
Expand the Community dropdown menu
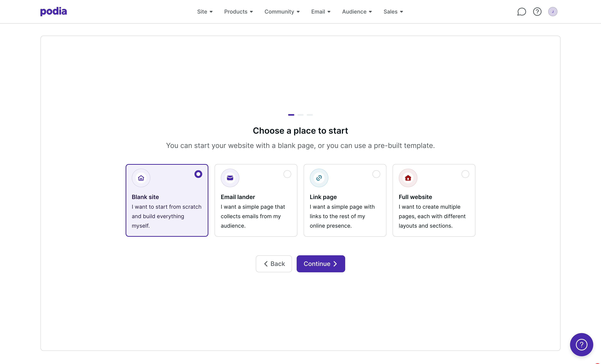click(282, 12)
